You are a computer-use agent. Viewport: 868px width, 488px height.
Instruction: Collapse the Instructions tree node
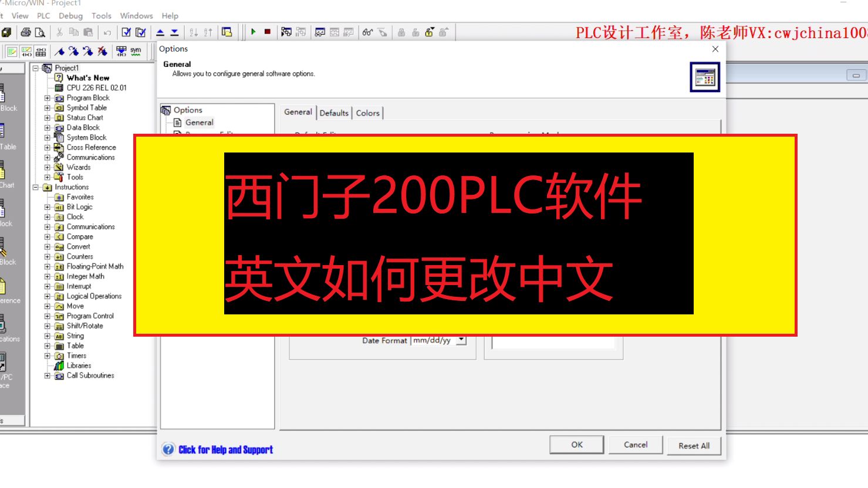36,187
